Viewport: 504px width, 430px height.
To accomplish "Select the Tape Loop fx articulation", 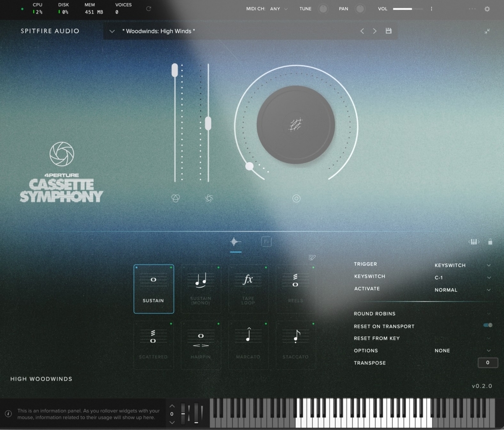I will pos(248,289).
